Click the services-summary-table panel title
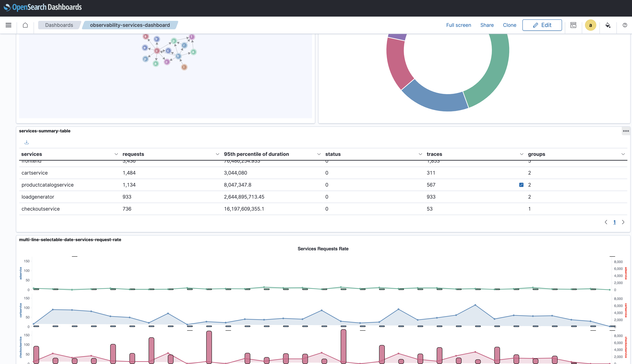Viewport: 632px width, 364px height. pos(45,131)
